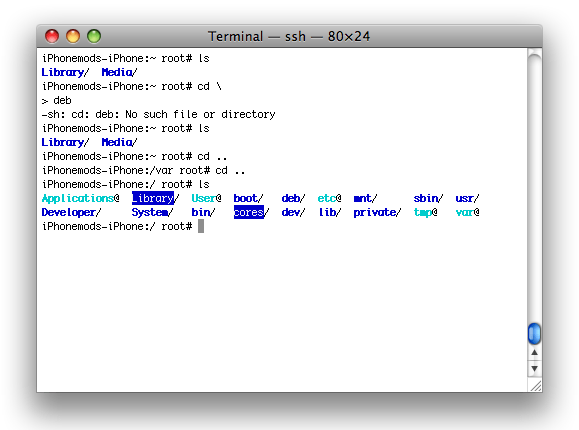Image resolution: width=579 pixels, height=430 pixels.
Task: Click the red close window button
Action: point(52,36)
